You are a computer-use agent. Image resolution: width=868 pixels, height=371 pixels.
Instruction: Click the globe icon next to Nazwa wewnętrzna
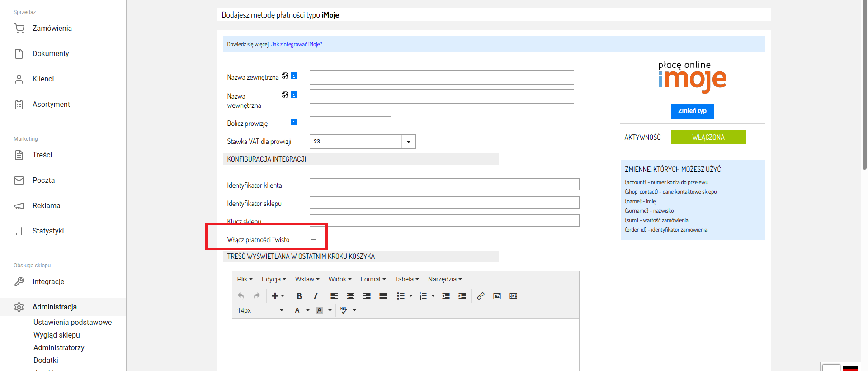pos(285,95)
